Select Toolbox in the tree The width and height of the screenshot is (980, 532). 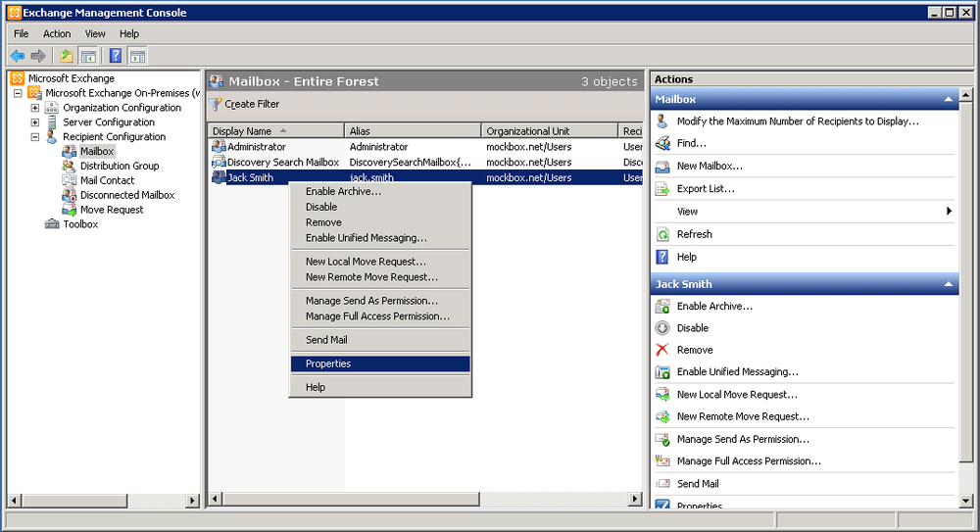(80, 224)
